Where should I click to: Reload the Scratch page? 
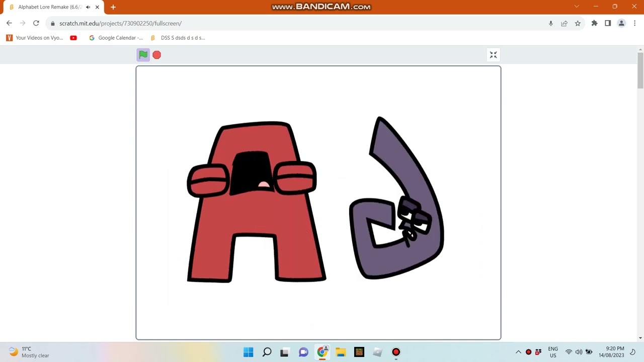[36, 23]
